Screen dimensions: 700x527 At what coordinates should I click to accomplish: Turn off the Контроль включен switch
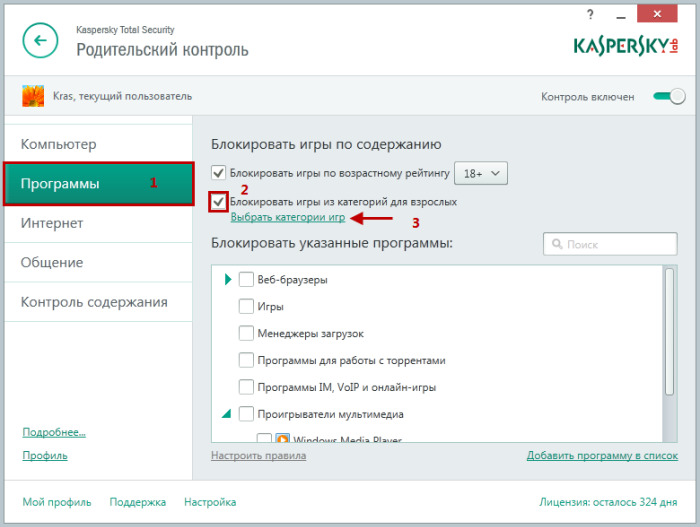click(669, 96)
